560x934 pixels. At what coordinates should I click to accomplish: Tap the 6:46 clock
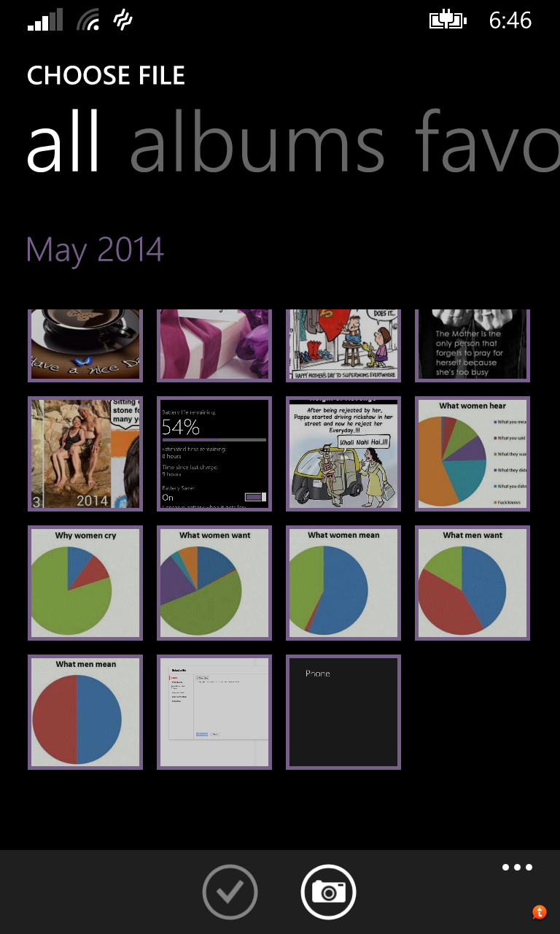click(510, 20)
